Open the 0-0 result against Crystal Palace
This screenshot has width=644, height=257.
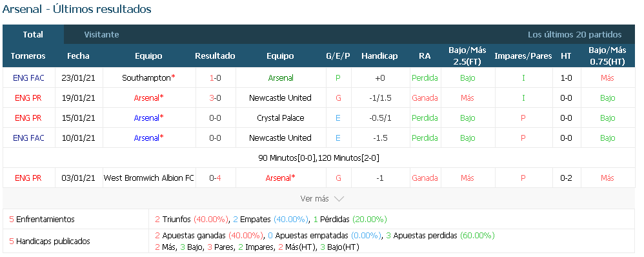pyautogui.click(x=216, y=118)
